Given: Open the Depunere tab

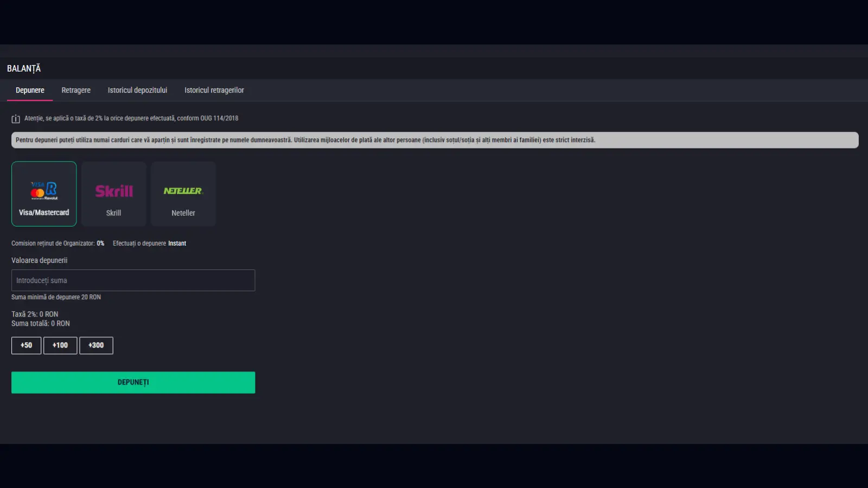Looking at the screenshot, I should coord(30,90).
